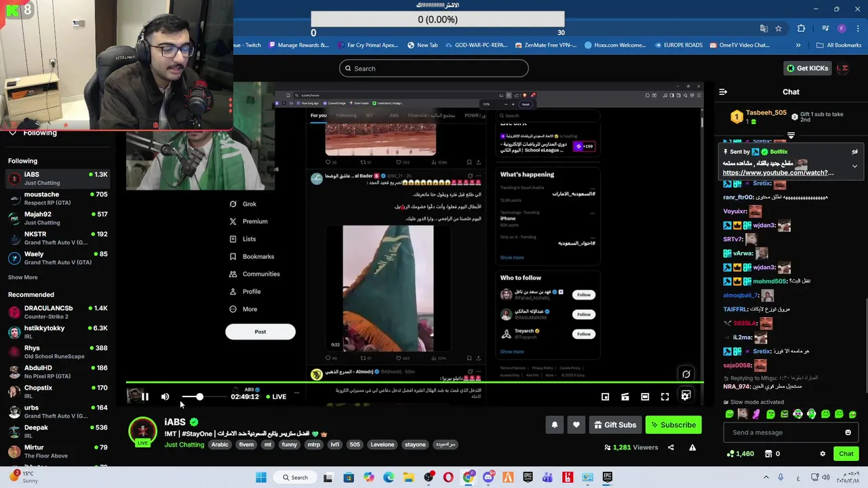Mute the stream volume speaker icon

(x=165, y=397)
